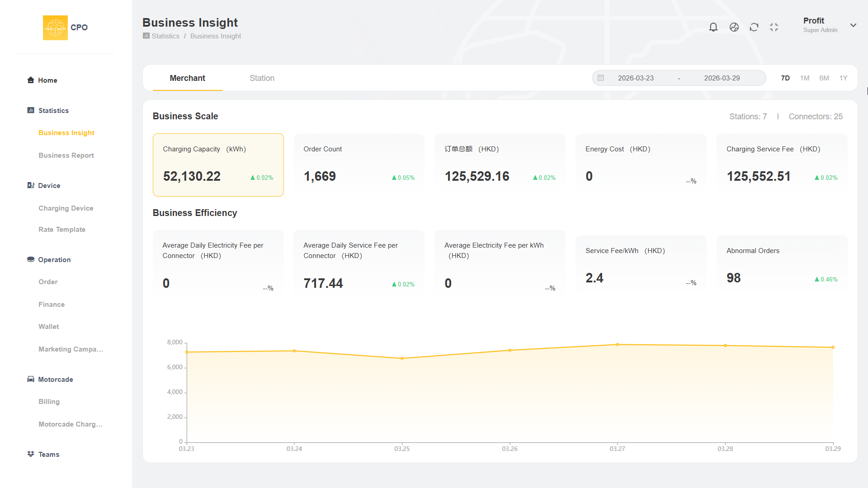Open Home from the sidebar

47,80
